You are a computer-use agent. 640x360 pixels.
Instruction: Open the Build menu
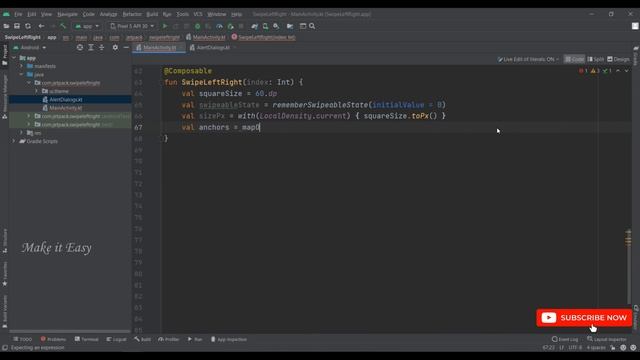click(152, 14)
